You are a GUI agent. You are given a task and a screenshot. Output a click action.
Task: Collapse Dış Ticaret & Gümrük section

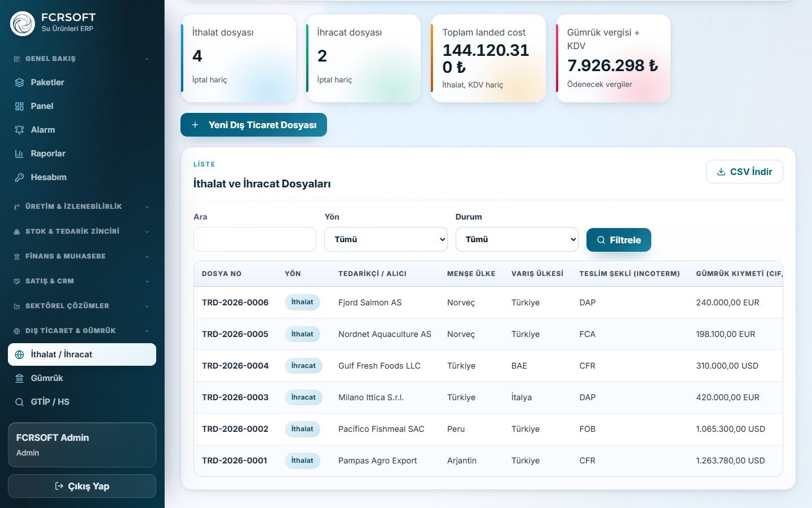coord(82,331)
